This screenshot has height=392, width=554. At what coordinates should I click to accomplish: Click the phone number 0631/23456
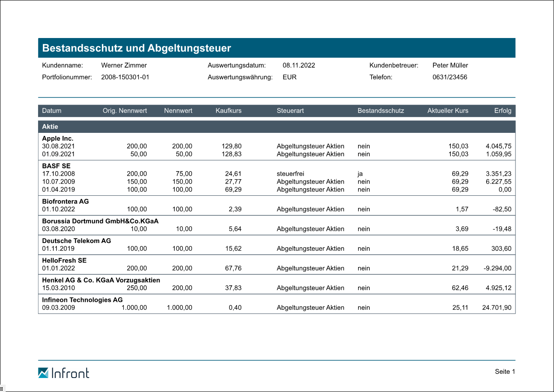449,77
